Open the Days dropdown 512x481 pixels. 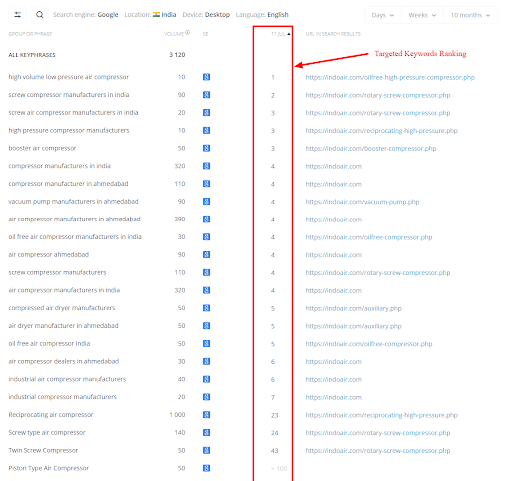pos(383,15)
